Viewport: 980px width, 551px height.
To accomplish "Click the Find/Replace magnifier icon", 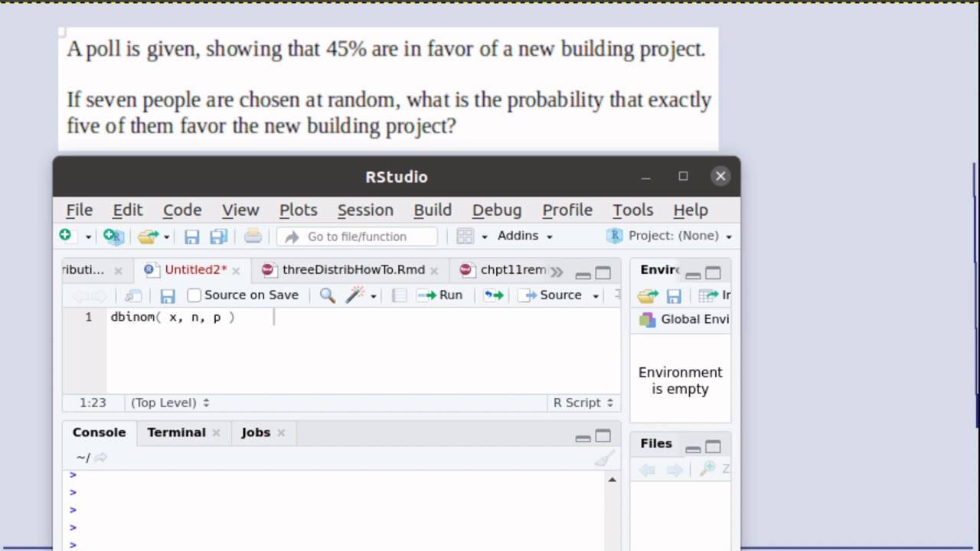I will 327,295.
